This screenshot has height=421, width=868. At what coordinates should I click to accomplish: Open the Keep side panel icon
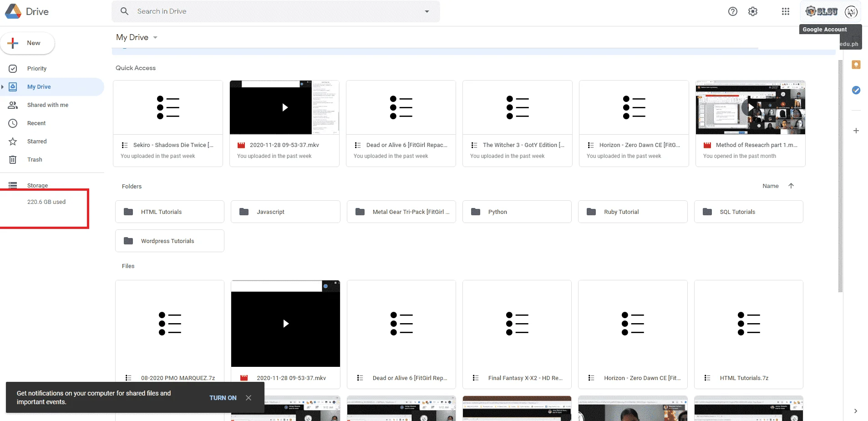[x=856, y=65]
